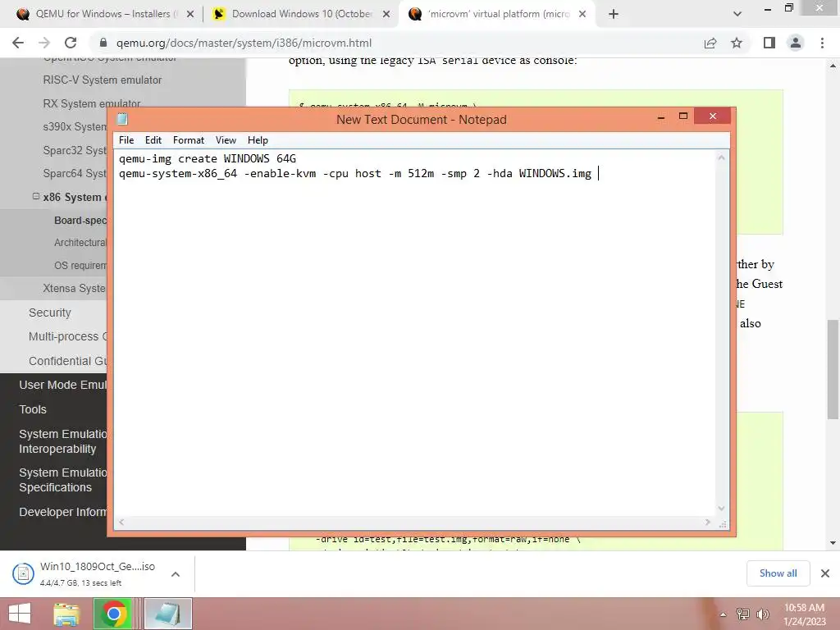Screen dimensions: 840x630
Task: Click Notepad horizontal scrollbar right arrow
Action: (x=708, y=522)
